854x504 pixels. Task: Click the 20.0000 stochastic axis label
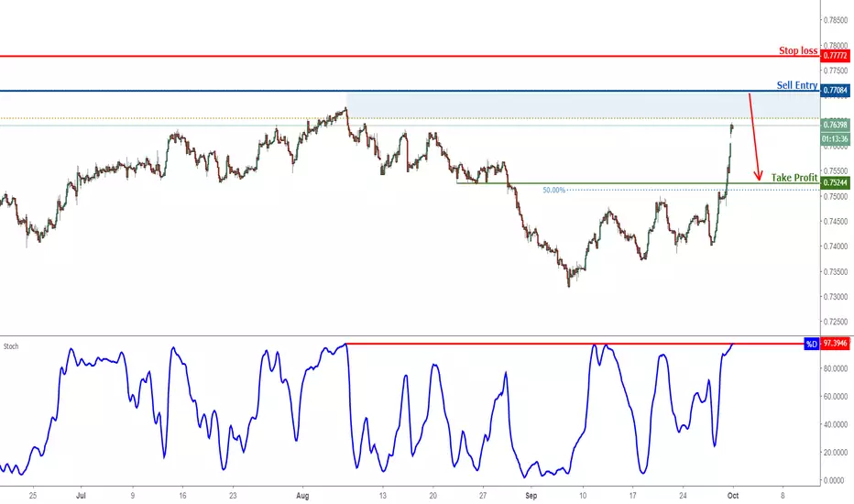(x=836, y=453)
